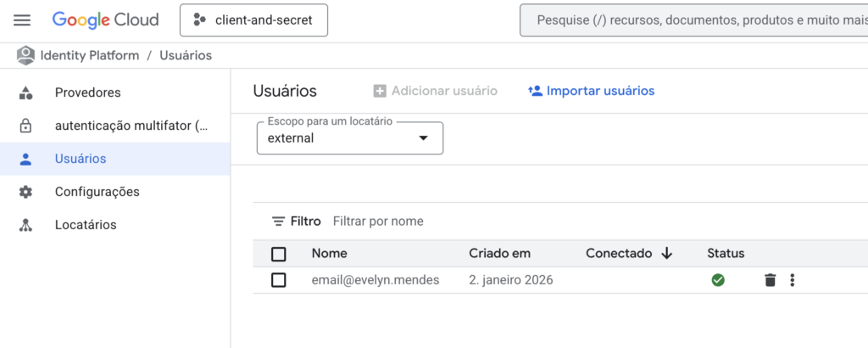Screen dimensions: 868x348
Task: Select all users with the header checkbox
Action: tap(279, 254)
